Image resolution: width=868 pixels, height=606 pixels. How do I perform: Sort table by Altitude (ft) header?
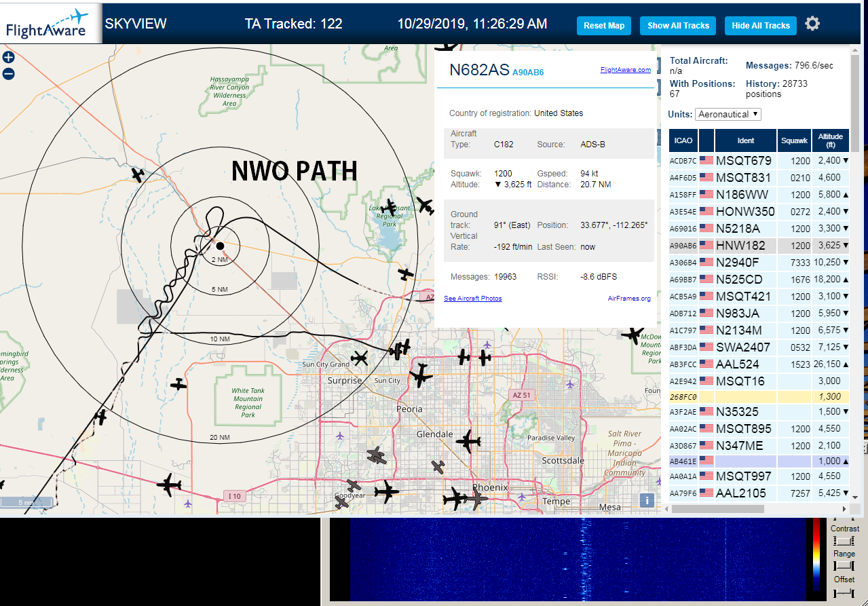point(830,140)
